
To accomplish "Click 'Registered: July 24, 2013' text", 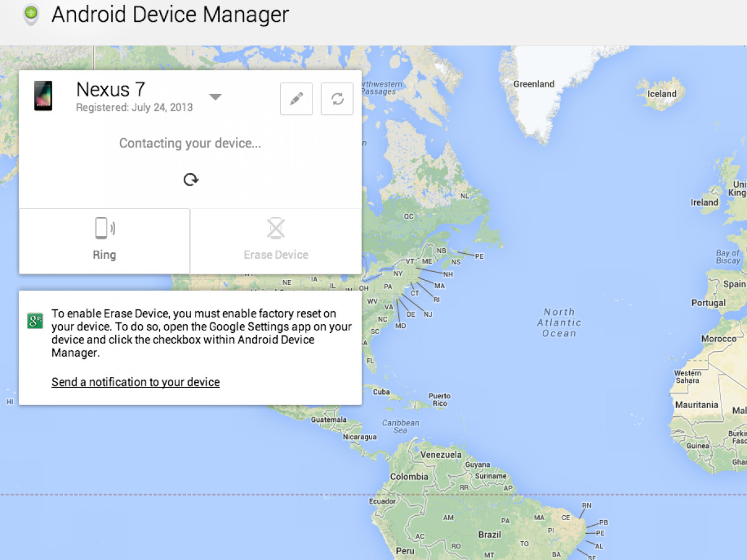I will pyautogui.click(x=134, y=108).
